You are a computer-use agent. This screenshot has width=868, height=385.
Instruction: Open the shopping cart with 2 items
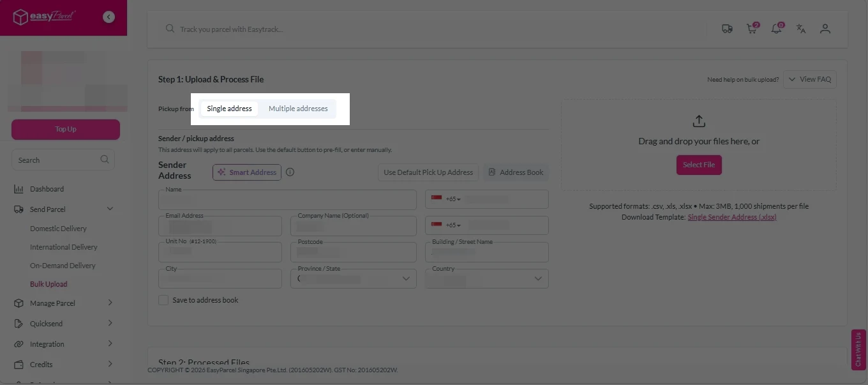[x=751, y=29]
